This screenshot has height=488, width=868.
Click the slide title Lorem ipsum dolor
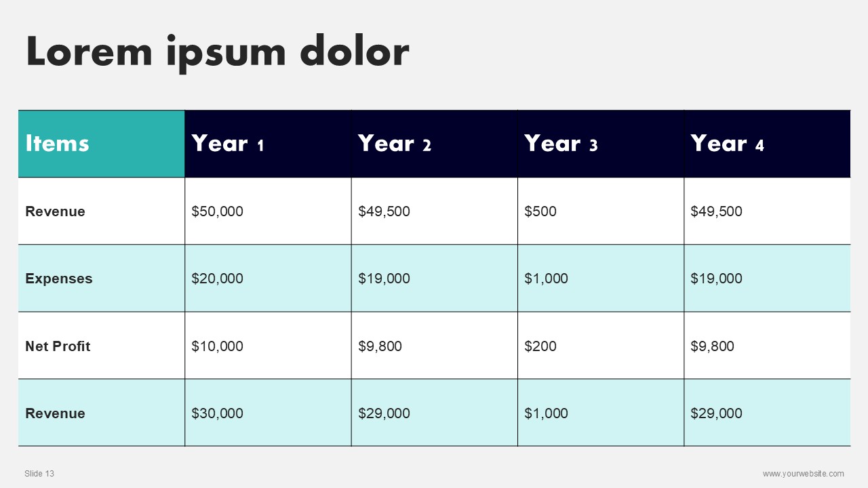[x=218, y=52]
